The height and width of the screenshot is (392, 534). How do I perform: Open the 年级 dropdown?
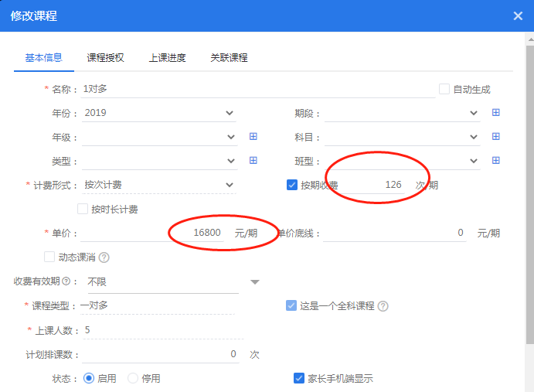(159, 137)
